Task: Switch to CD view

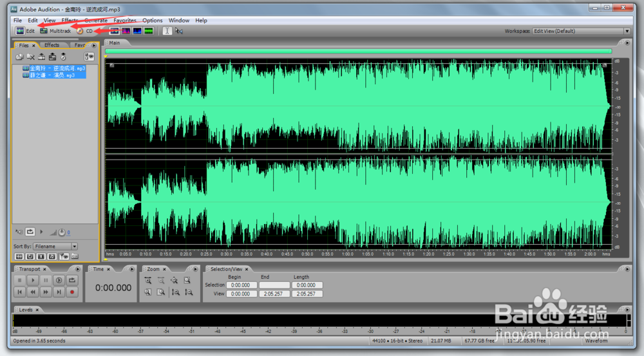Action: click(85, 31)
